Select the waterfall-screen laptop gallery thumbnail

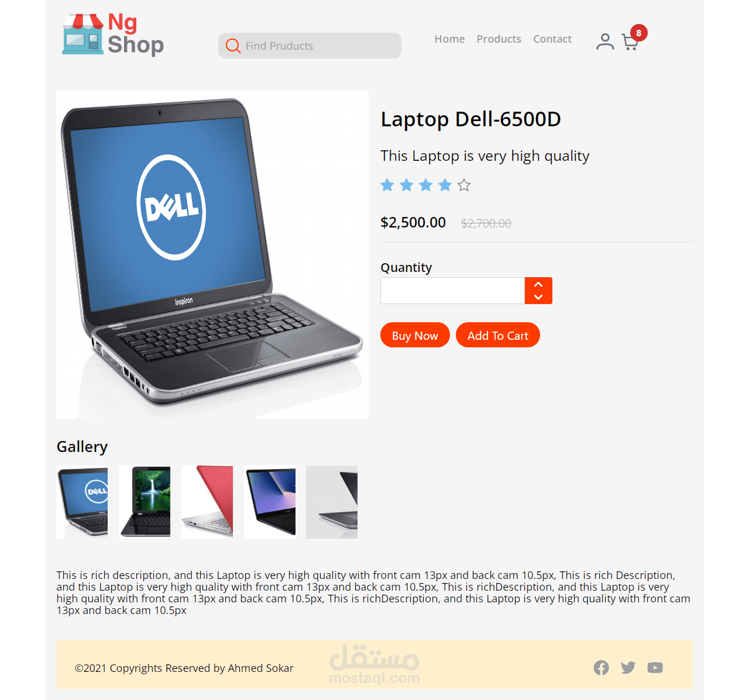145,502
